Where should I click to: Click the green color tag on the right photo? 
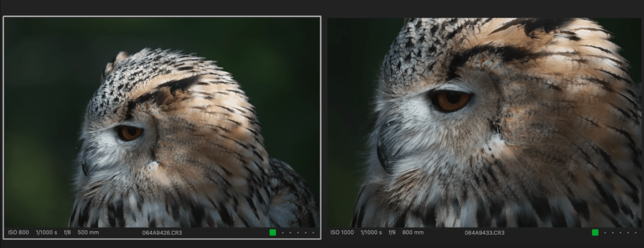pos(595,233)
